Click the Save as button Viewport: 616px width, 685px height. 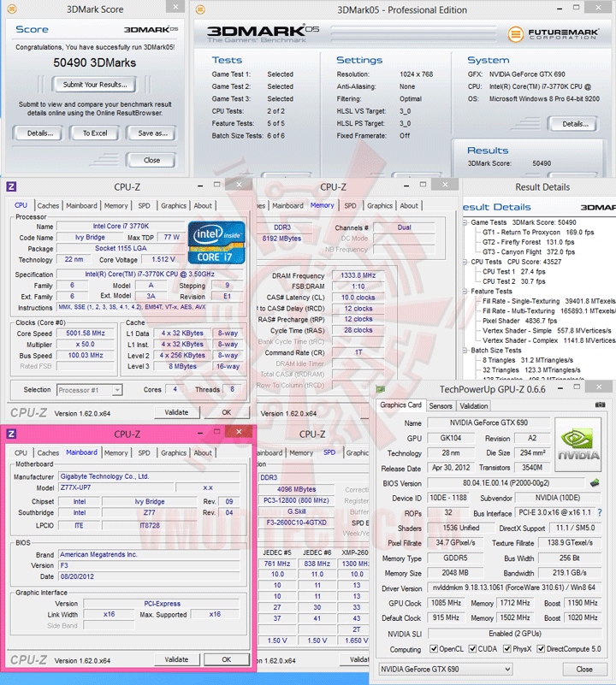pos(152,133)
